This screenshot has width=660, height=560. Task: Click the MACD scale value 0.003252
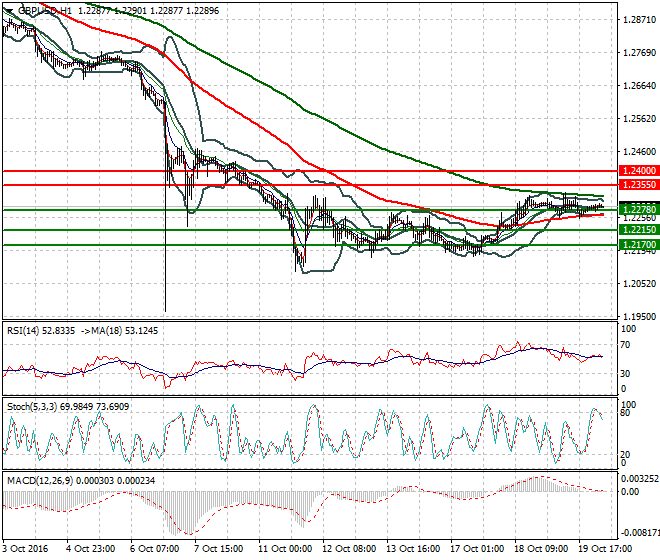click(640, 479)
